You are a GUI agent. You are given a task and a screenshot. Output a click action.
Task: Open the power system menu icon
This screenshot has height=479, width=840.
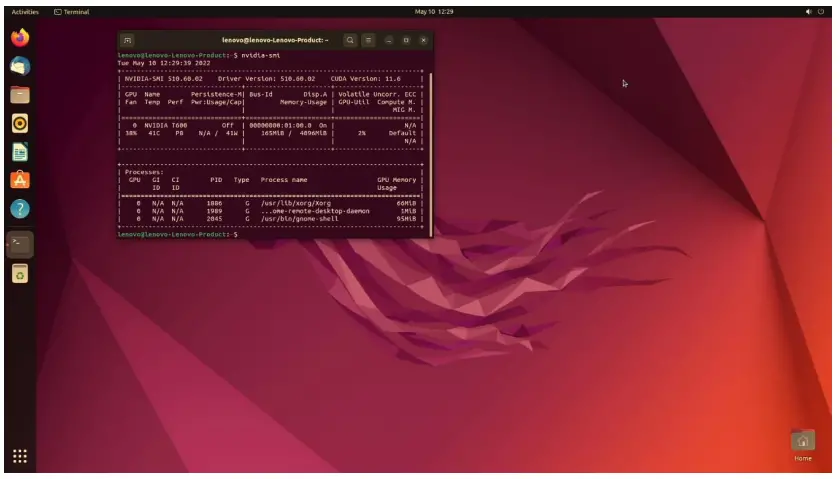(821, 12)
